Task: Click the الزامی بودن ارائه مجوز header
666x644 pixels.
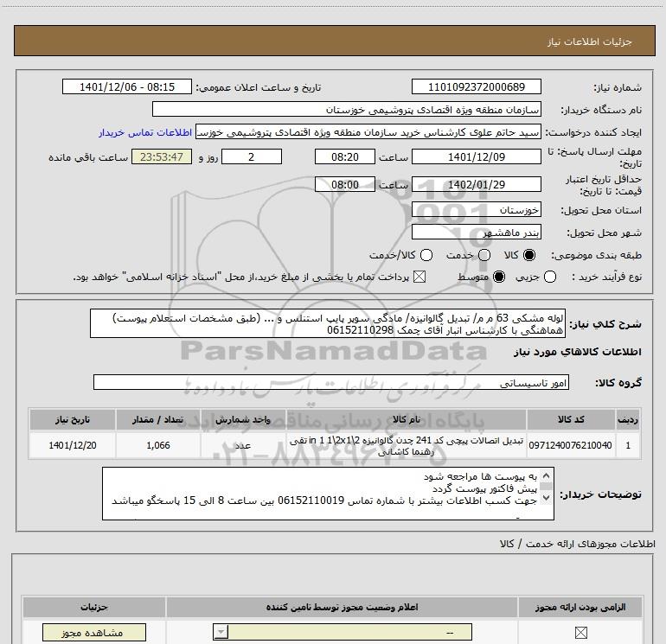Action: tap(580, 608)
